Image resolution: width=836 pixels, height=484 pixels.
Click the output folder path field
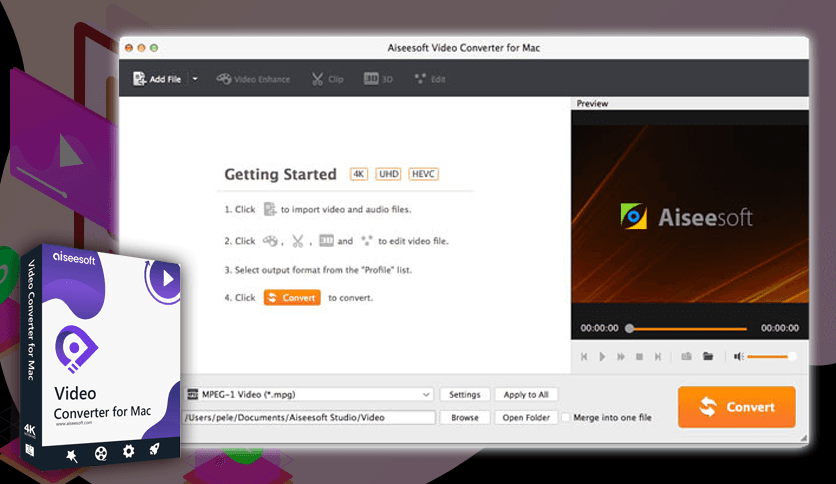click(309, 417)
